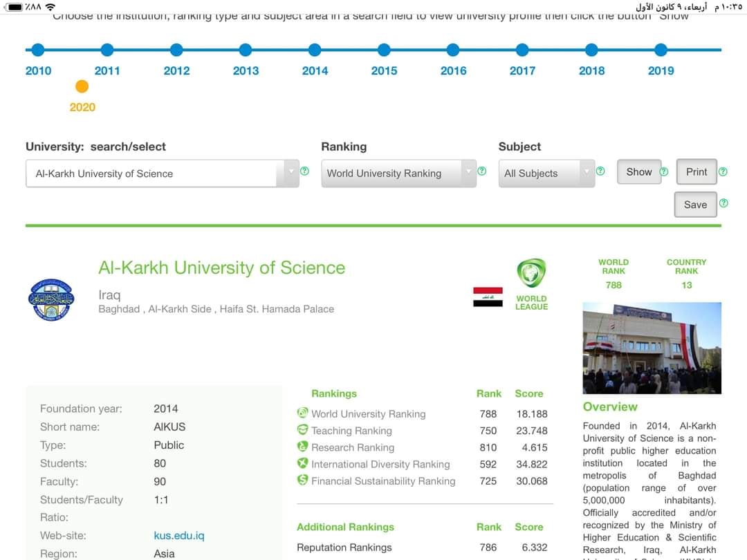Click the University search/select field
Viewport: 747px width, 560px height.
click(x=162, y=174)
